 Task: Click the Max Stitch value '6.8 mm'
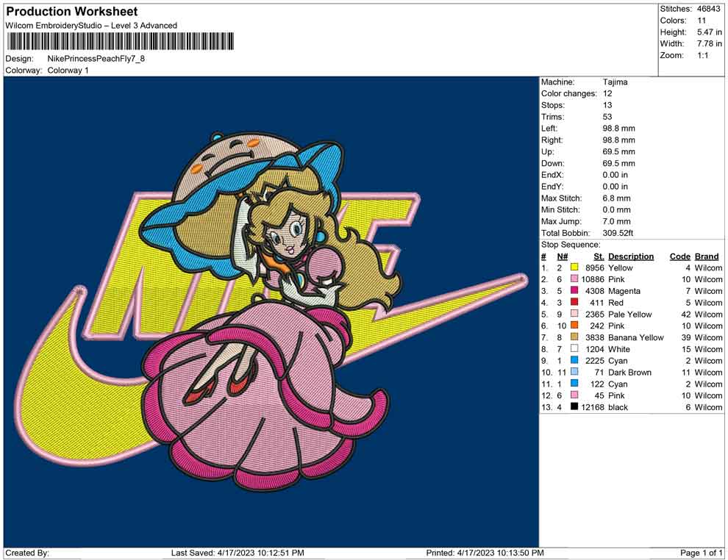tap(616, 198)
